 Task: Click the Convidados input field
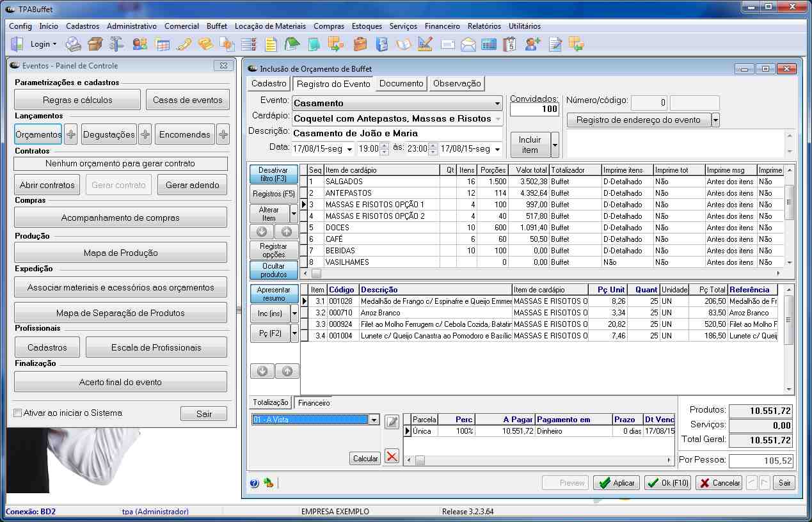[x=534, y=109]
